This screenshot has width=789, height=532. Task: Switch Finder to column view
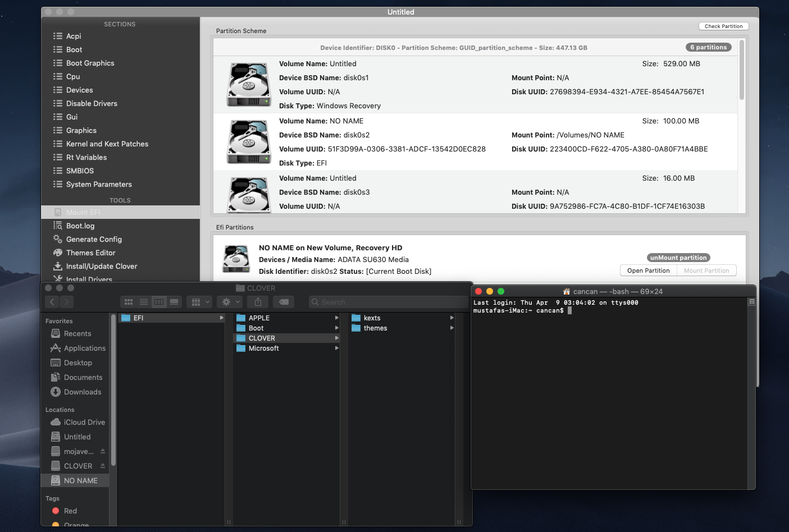click(x=159, y=302)
